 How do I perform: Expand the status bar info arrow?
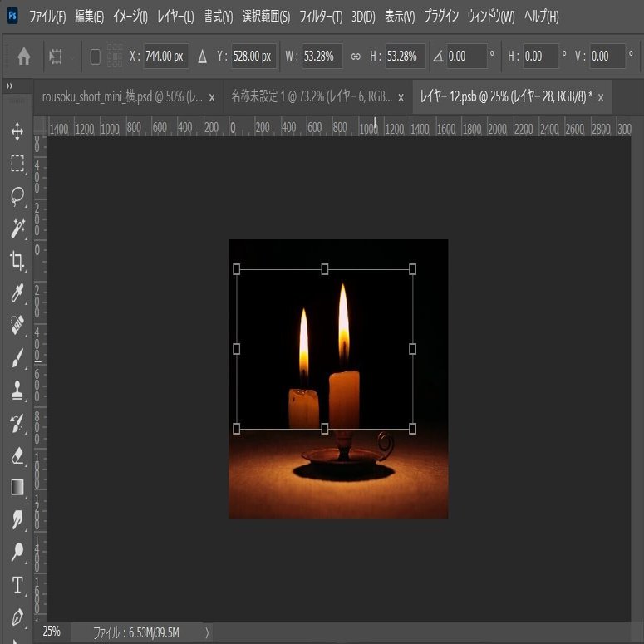207,632
